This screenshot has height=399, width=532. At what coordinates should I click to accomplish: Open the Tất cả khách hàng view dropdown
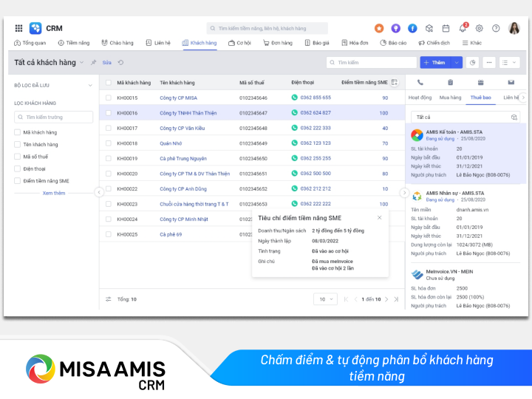(82, 63)
